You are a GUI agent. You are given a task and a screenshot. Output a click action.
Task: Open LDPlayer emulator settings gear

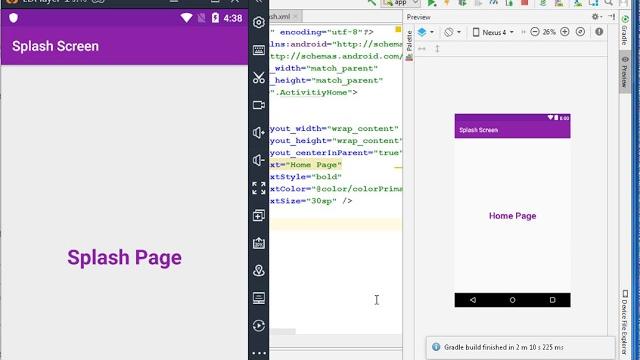258,22
